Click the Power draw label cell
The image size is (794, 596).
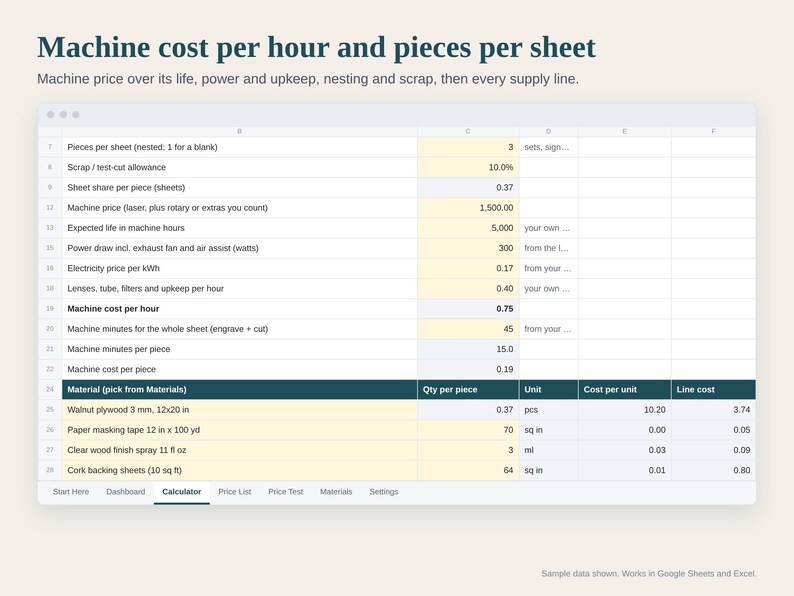coord(240,248)
